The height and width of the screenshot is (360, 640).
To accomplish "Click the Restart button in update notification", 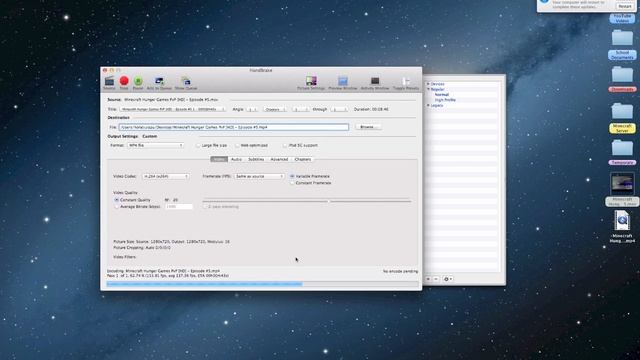I will [x=625, y=6].
